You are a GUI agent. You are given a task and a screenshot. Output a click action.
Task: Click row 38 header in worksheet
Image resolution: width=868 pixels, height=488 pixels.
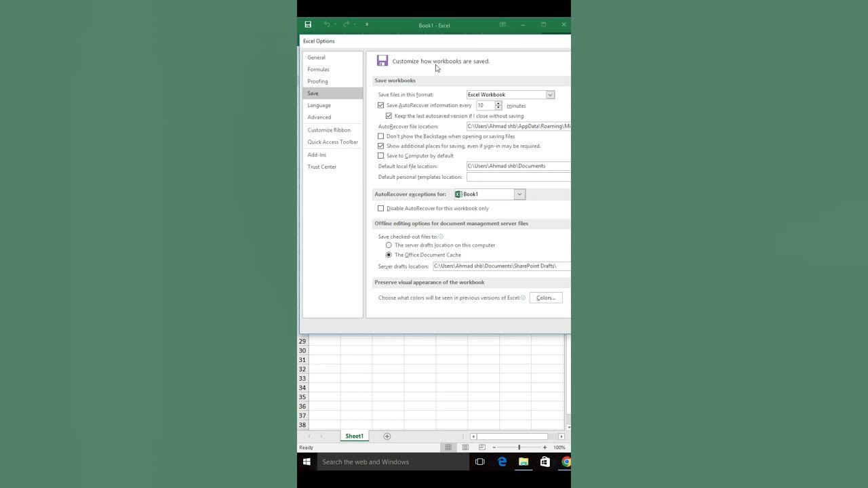(302, 425)
